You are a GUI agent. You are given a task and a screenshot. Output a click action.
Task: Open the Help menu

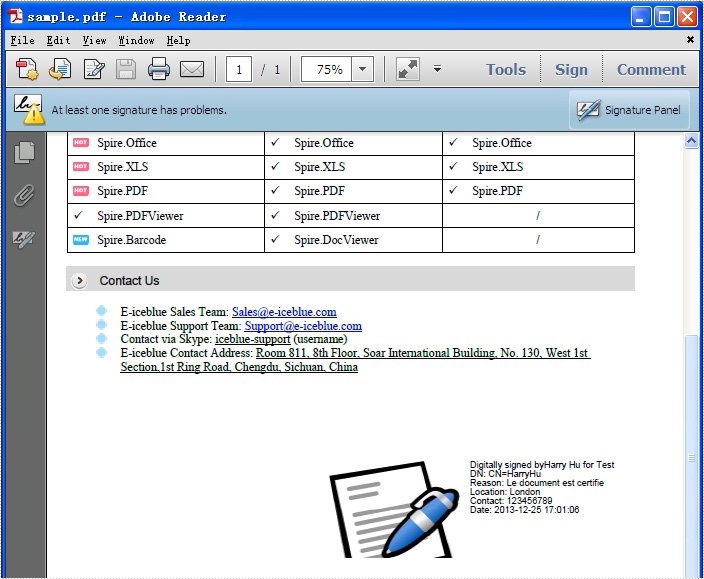[x=178, y=40]
